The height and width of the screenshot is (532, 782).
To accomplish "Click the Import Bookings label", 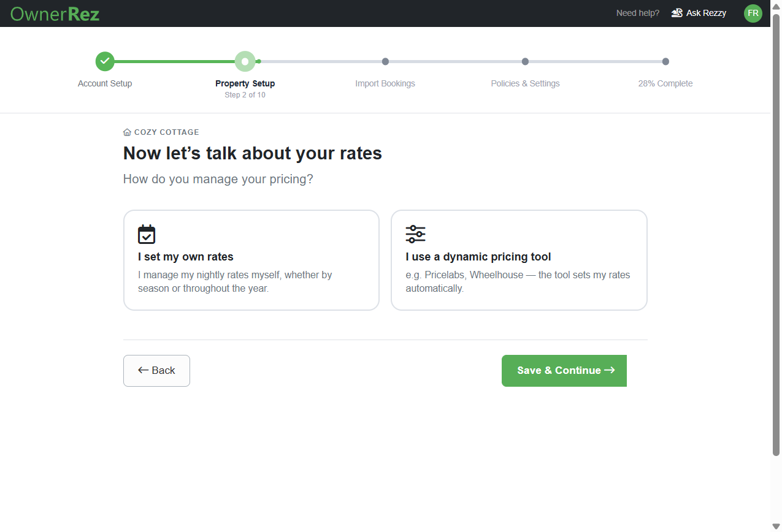I will [x=385, y=83].
